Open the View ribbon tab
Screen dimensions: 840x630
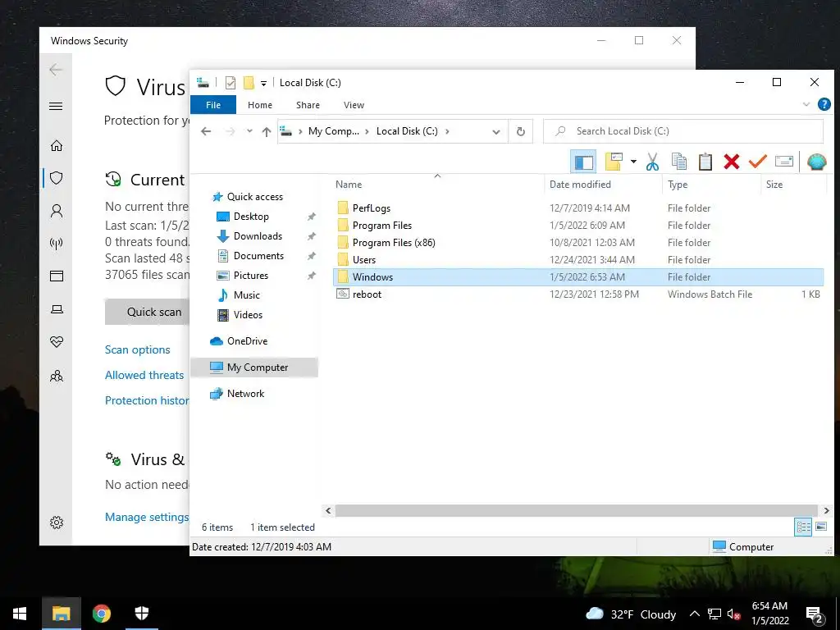(354, 105)
